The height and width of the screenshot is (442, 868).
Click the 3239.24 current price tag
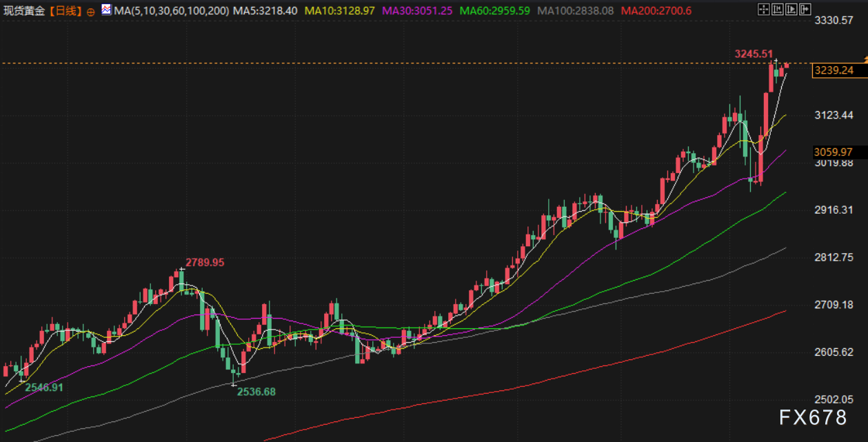point(834,70)
